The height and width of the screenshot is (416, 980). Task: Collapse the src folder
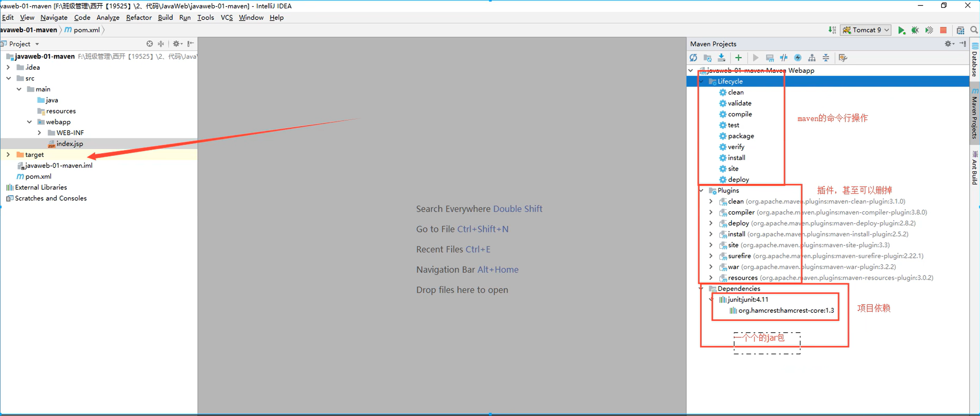8,78
